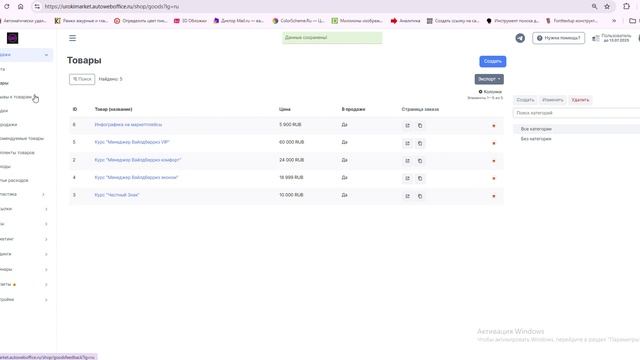640x360 pixels.
Task: Delete the Менеджер Вайлдберриз VIP product
Action: (x=493, y=143)
